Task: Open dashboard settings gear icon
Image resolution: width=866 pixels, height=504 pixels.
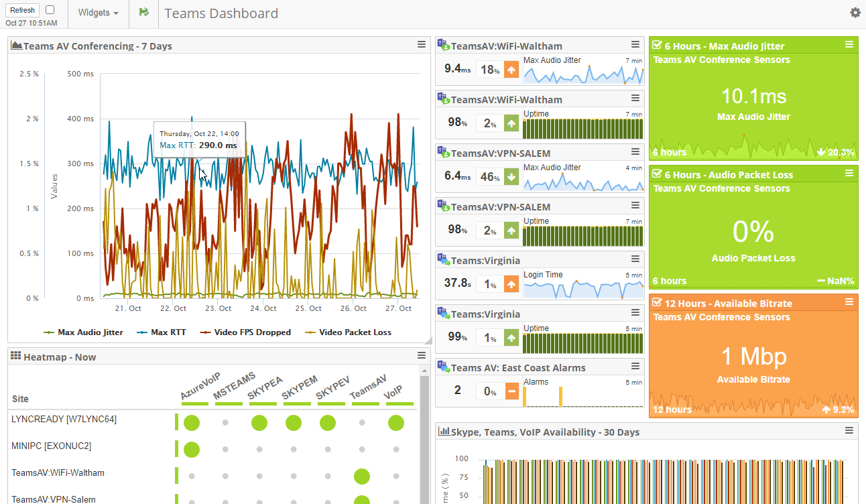Action: coord(855,13)
